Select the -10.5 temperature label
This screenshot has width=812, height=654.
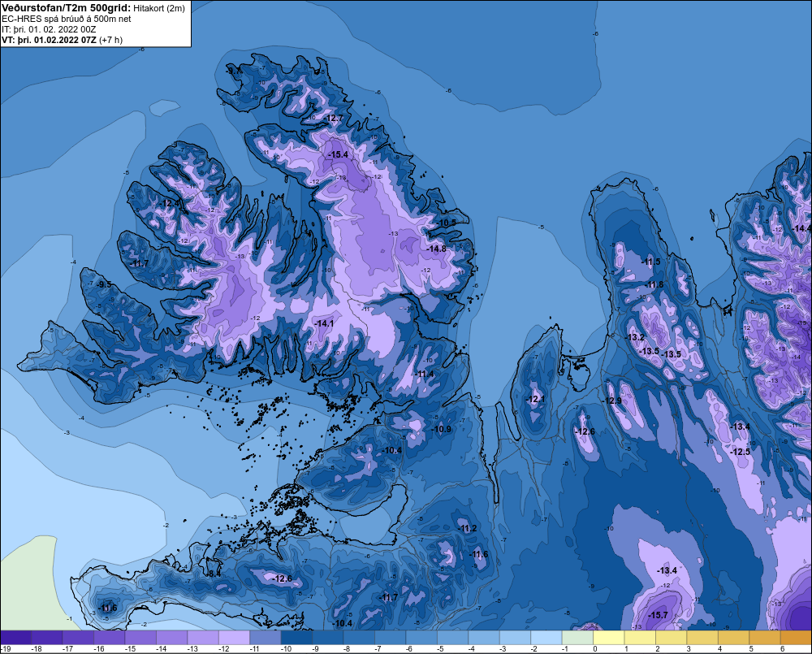pos(447,223)
